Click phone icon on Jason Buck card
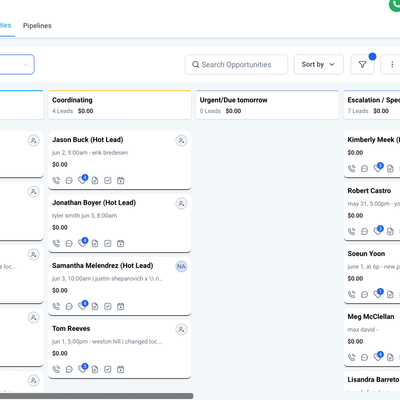This screenshot has height=400, width=400. pyautogui.click(x=56, y=181)
